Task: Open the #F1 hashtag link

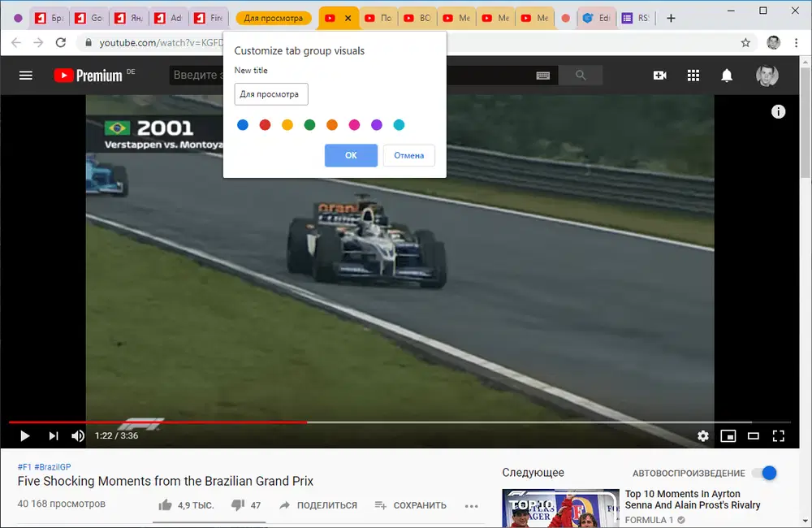Action: pyautogui.click(x=24, y=467)
